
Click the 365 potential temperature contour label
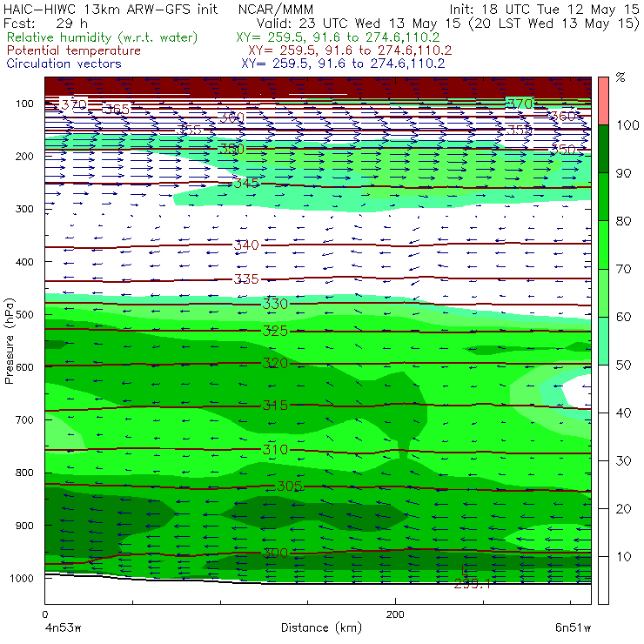pos(117,110)
